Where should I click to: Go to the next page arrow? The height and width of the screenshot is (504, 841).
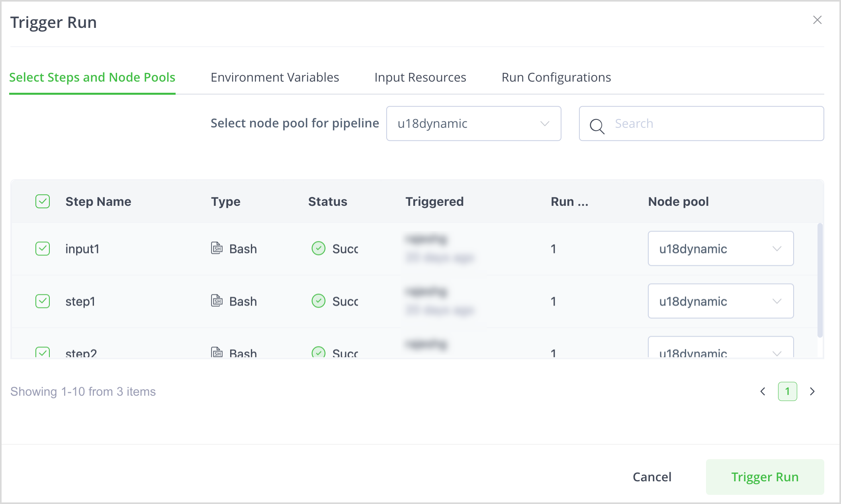pyautogui.click(x=812, y=392)
